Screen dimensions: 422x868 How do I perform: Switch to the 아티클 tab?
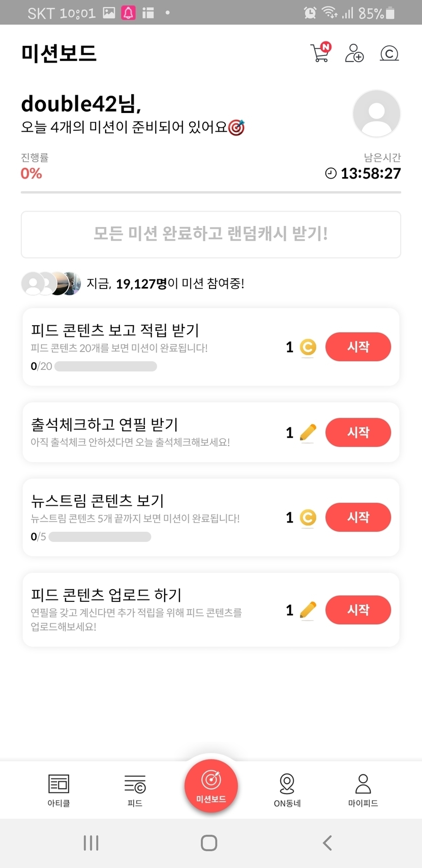pyautogui.click(x=58, y=790)
